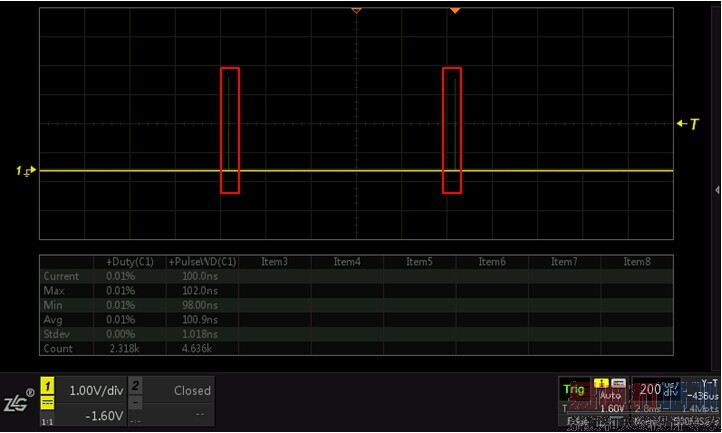Click the 1.018ns stdev value
Image resolution: width=722 pixels, height=433 pixels.
pyautogui.click(x=200, y=334)
